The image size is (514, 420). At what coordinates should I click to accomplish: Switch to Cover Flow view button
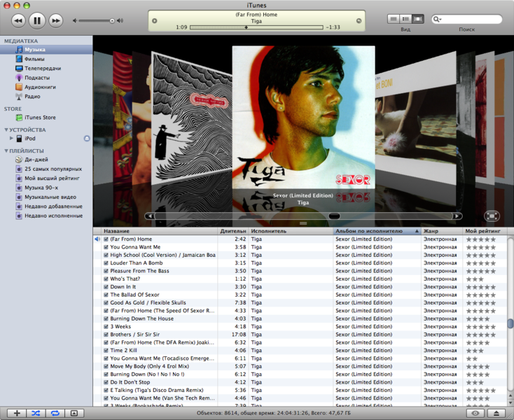(418, 19)
